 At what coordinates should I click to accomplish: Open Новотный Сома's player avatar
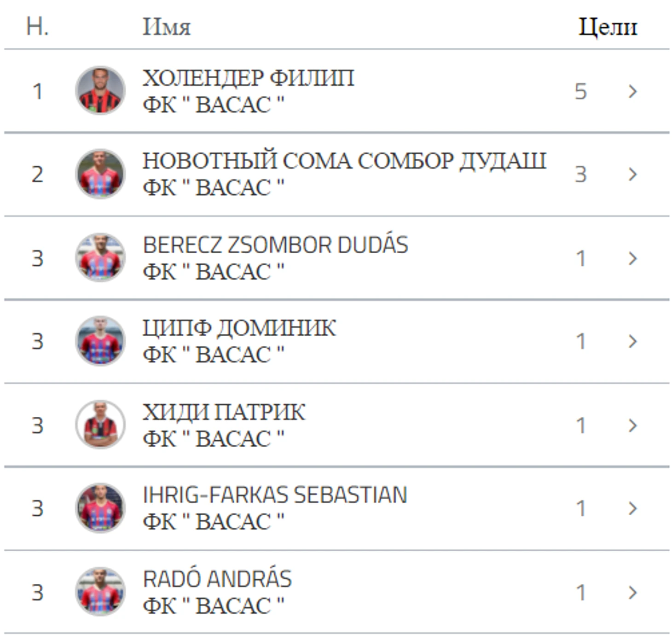pyautogui.click(x=100, y=174)
